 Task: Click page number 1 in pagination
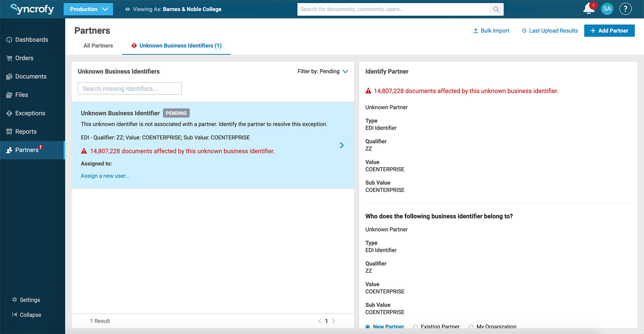tap(326, 321)
